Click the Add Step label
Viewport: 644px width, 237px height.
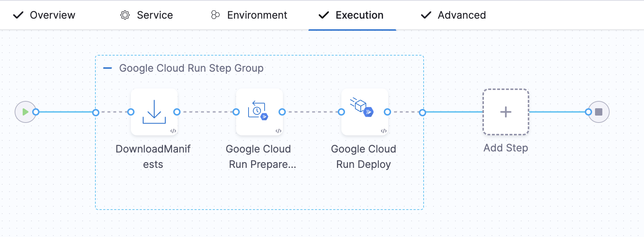[505, 148]
